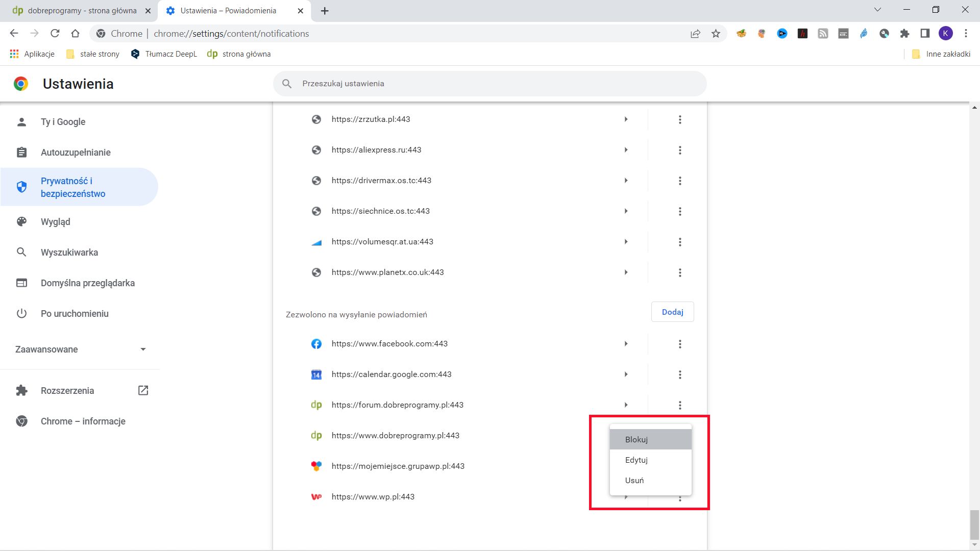Click the side panel icon in toolbar
The height and width of the screenshot is (551, 980).
[924, 33]
